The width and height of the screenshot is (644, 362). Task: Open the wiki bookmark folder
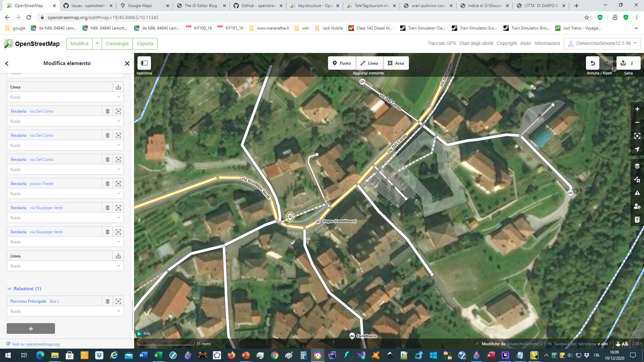coord(302,28)
